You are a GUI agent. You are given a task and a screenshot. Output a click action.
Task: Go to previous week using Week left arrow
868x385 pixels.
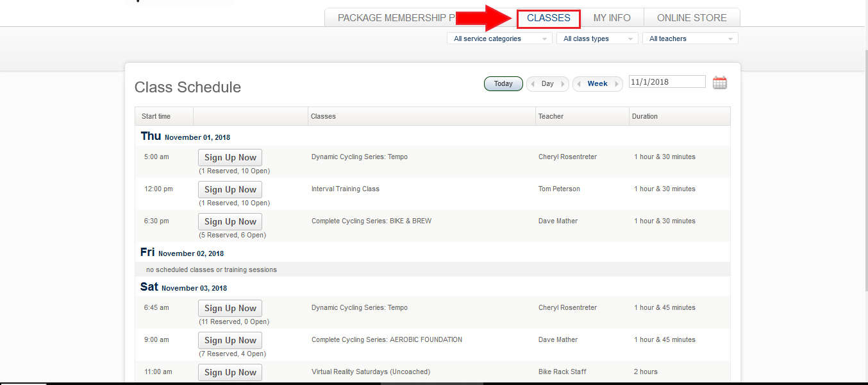tap(579, 84)
